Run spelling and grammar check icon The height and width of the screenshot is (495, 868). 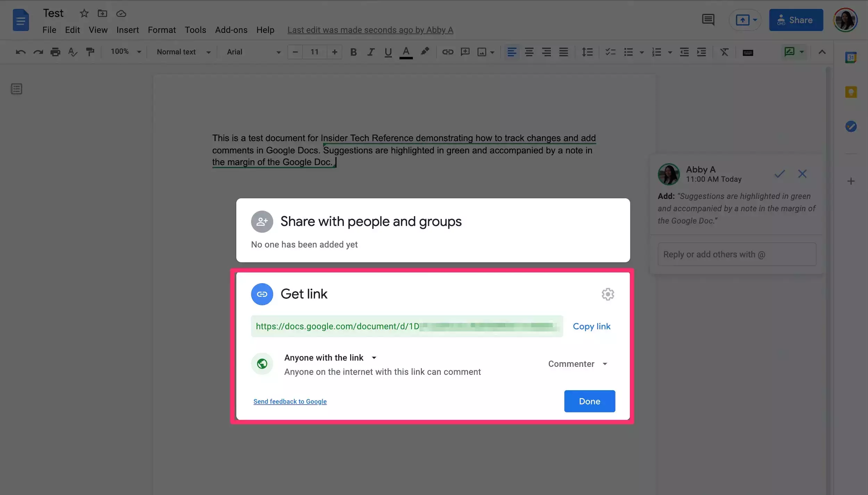pyautogui.click(x=73, y=52)
